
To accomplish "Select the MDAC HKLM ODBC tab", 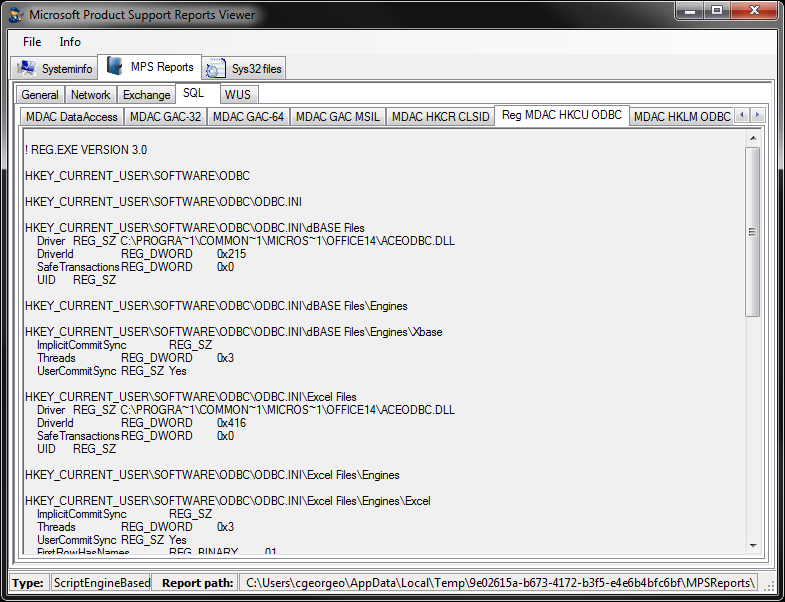I will tap(682, 117).
